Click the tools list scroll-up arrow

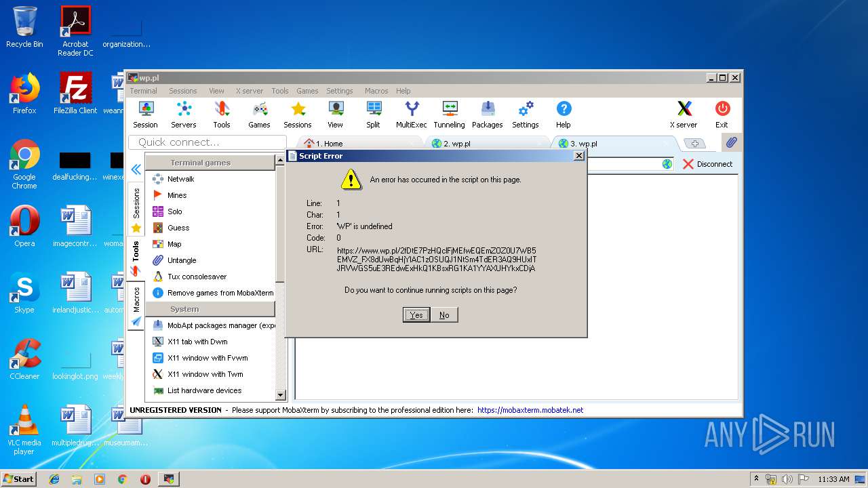coord(280,161)
